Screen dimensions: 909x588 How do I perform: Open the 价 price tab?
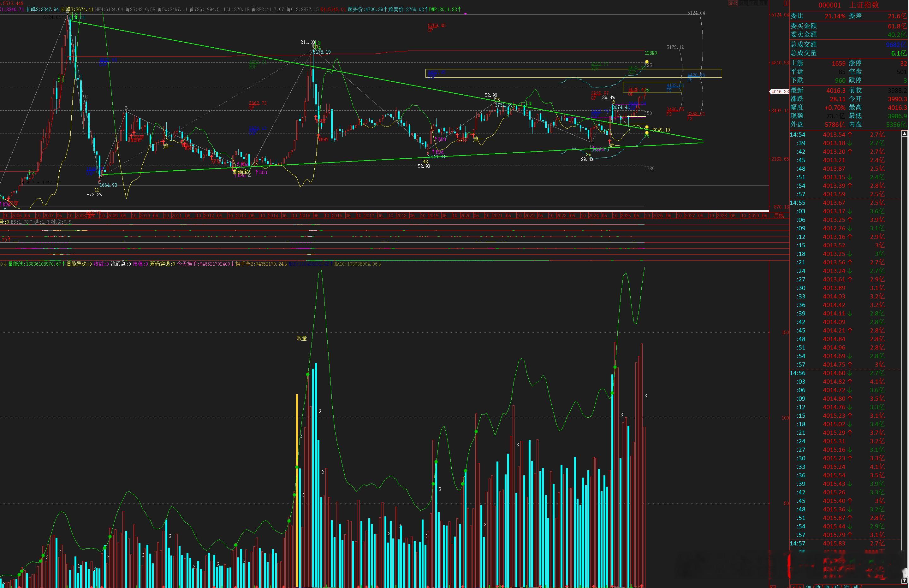pyautogui.click(x=837, y=586)
